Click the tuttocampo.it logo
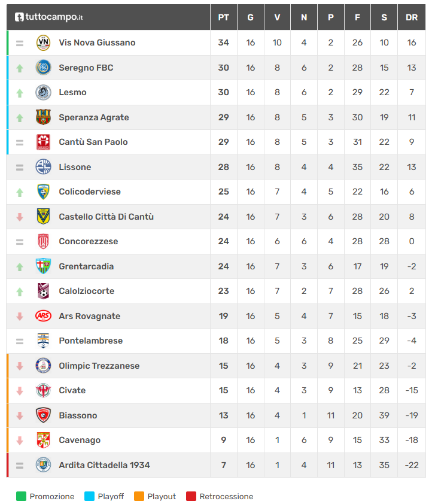Screen dimensions: 432x504 tap(49, 17)
